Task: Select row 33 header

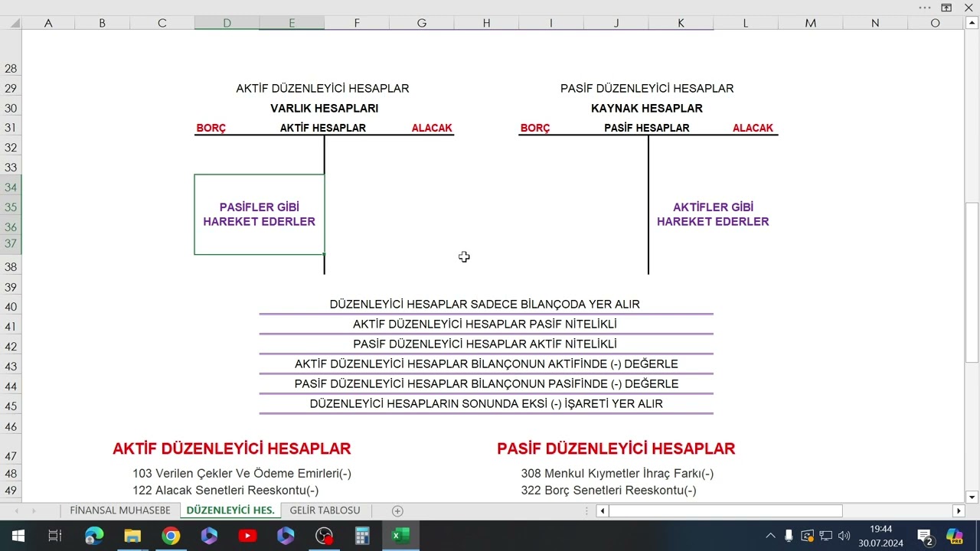Action: 11,167
